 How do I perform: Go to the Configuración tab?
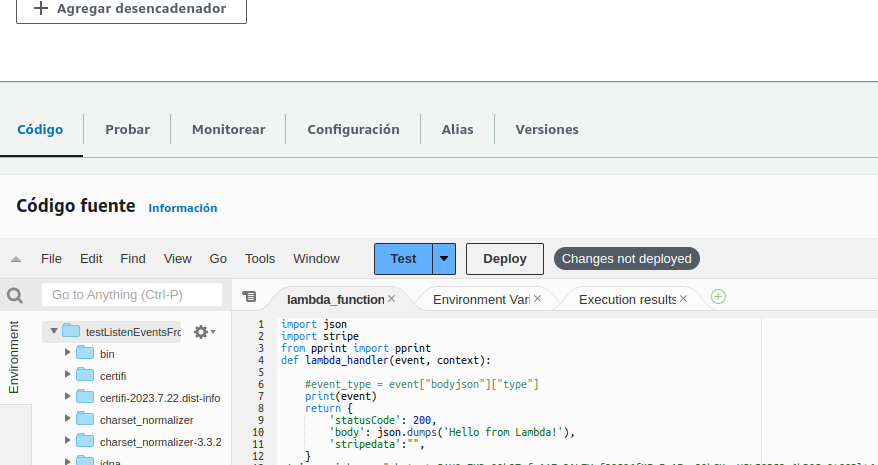pyautogui.click(x=353, y=129)
